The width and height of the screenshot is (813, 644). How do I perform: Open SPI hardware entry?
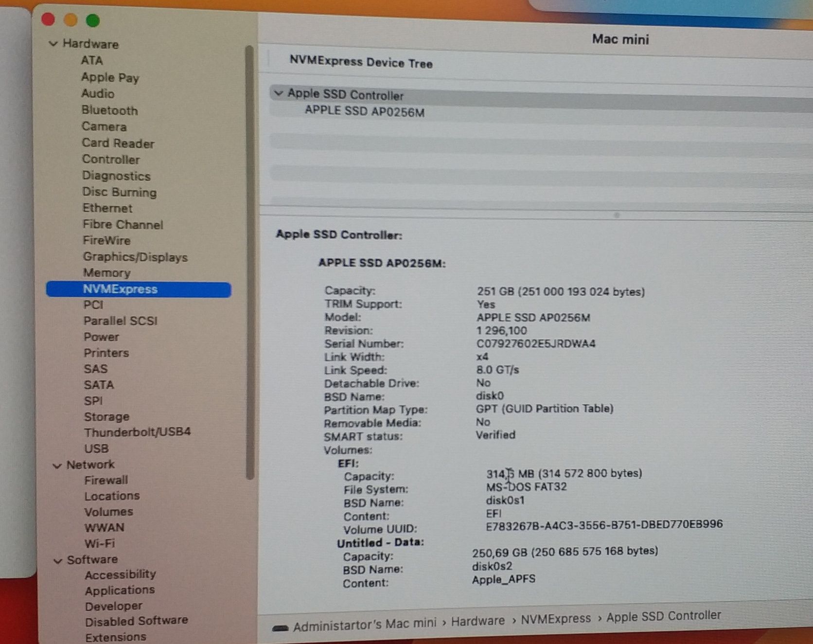click(93, 401)
